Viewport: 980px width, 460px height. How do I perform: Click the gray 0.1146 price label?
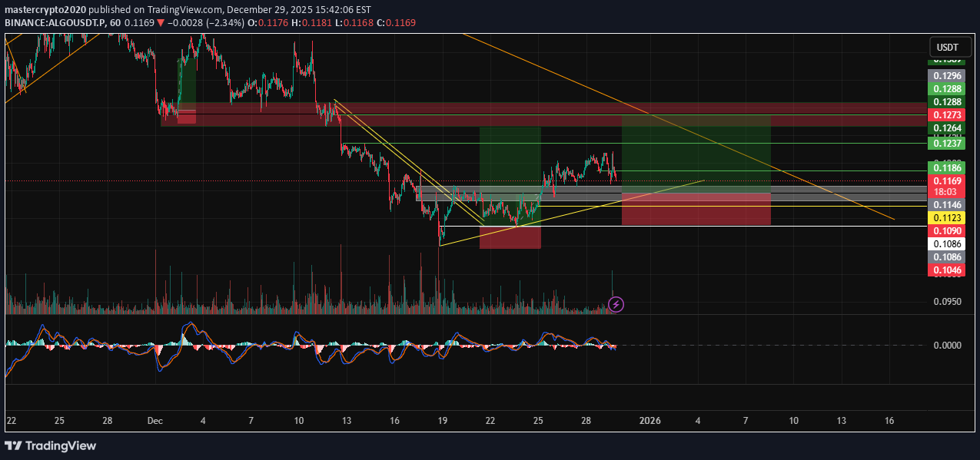[946, 205]
